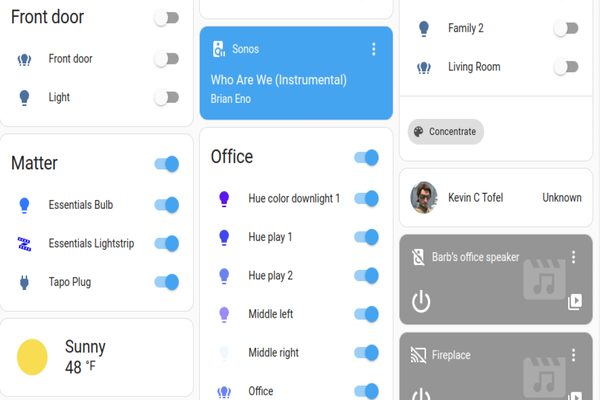Turn off the Matter group switch

[x=166, y=164]
